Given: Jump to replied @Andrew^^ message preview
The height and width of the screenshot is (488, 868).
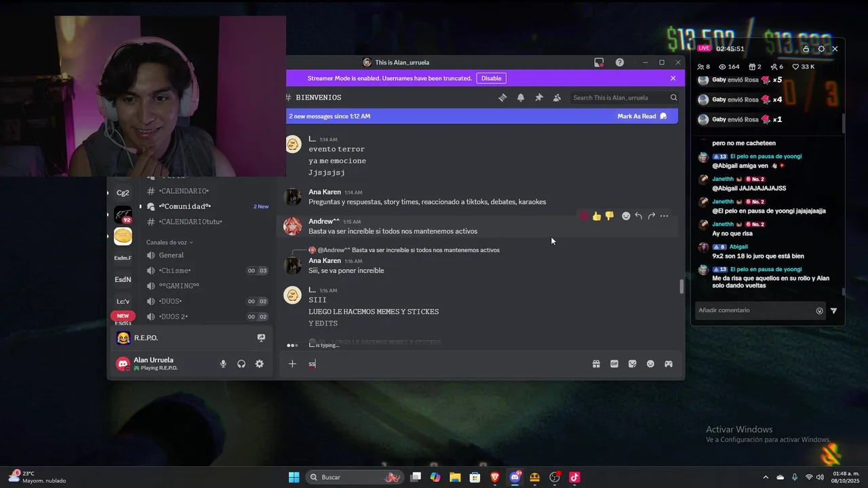Looking at the screenshot, I should point(408,250).
